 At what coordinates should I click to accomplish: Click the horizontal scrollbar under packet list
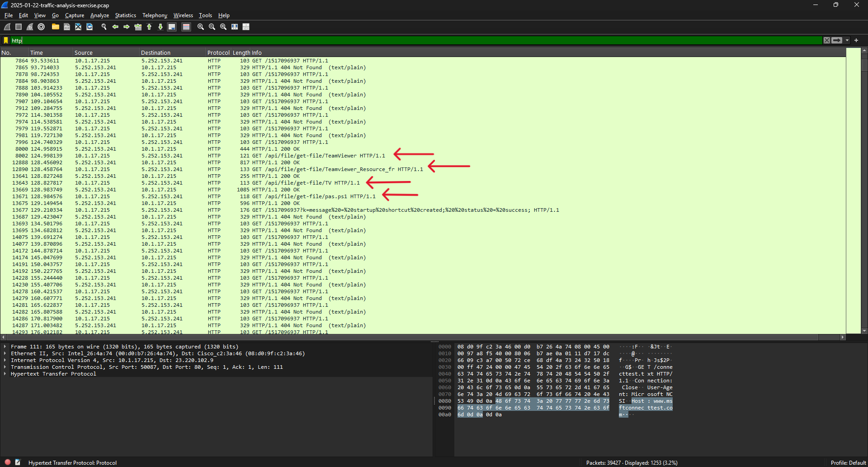(x=407, y=337)
